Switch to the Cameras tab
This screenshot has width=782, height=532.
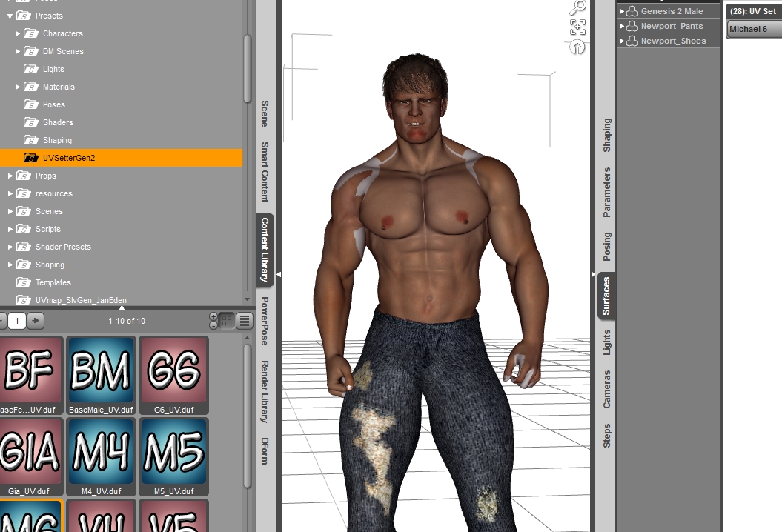pyautogui.click(x=607, y=389)
